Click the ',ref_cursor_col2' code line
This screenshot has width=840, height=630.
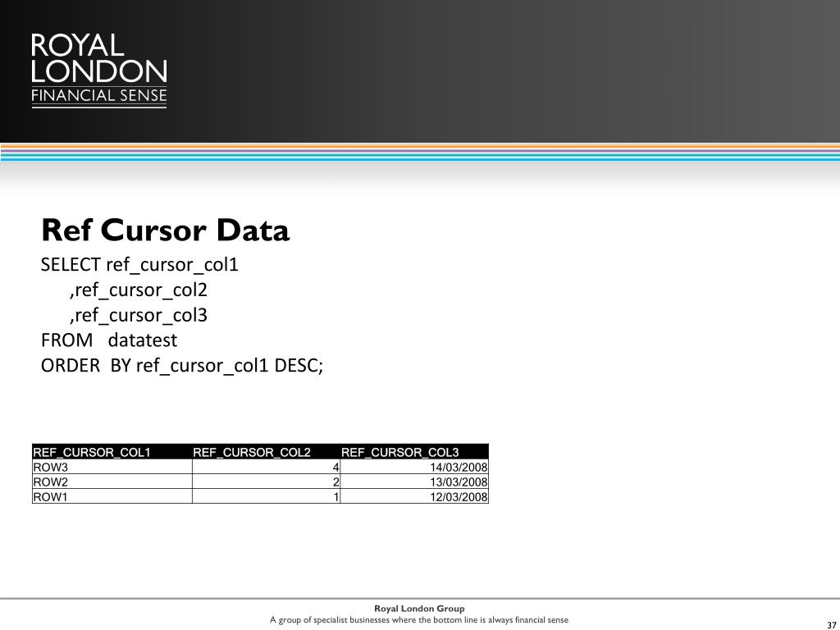(138, 290)
